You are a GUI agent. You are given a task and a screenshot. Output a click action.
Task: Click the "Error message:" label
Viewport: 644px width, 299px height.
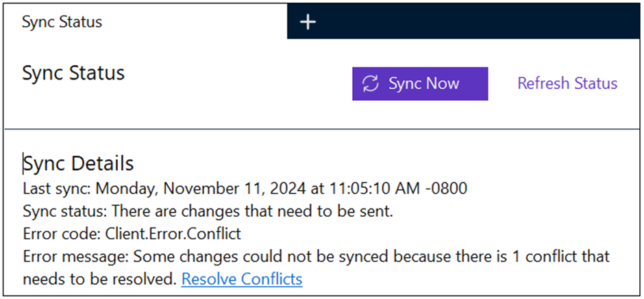[75, 256]
